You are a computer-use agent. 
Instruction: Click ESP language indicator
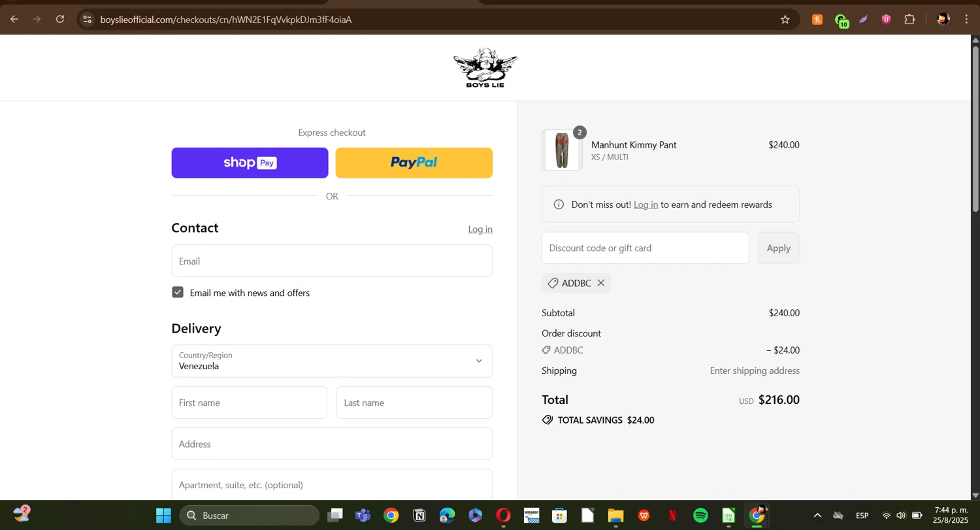[862, 516]
